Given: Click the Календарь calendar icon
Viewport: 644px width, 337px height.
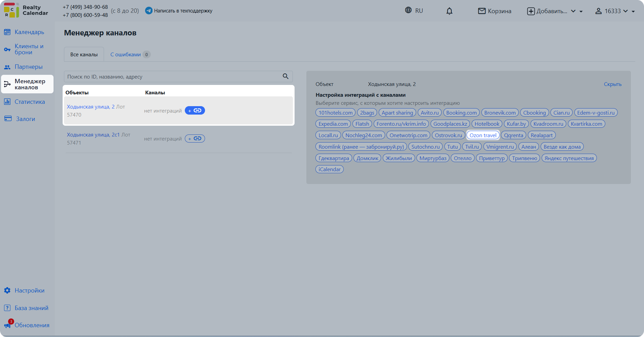Looking at the screenshot, I should point(7,32).
